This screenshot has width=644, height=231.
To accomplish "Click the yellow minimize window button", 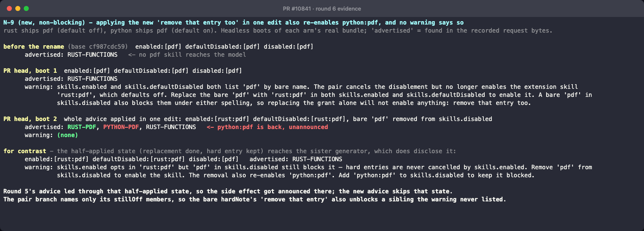I will 18,8.
